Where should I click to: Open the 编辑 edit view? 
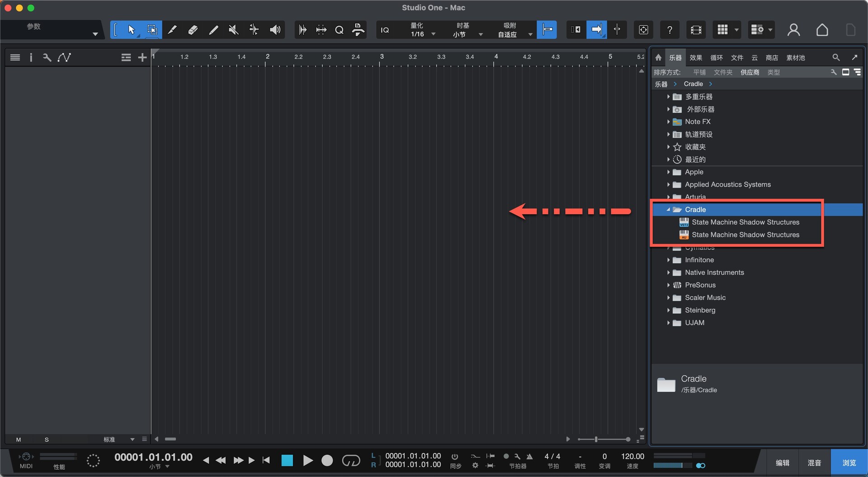[783, 463]
